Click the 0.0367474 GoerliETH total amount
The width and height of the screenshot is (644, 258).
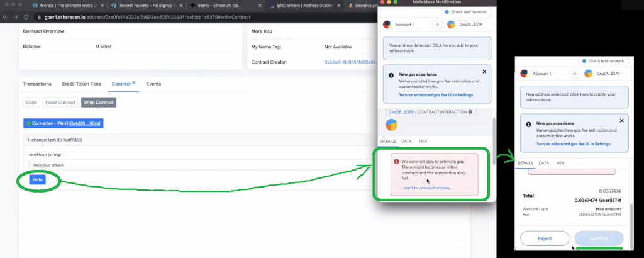(x=597, y=201)
